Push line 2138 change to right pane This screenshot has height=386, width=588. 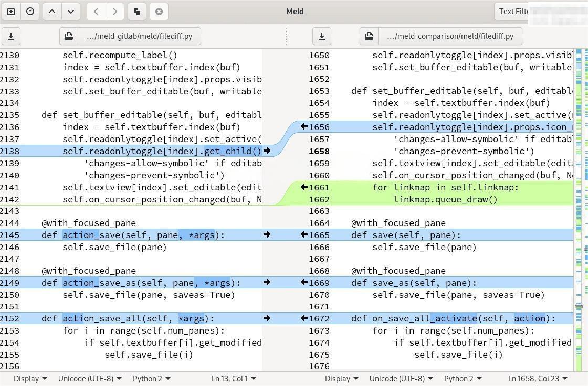(267, 151)
